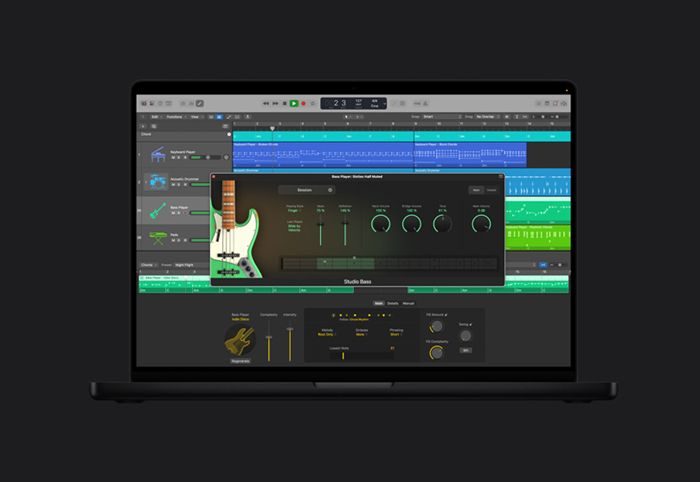The image size is (700, 482).
Task: Click the metronome icon in control bar
Action: pos(426,104)
